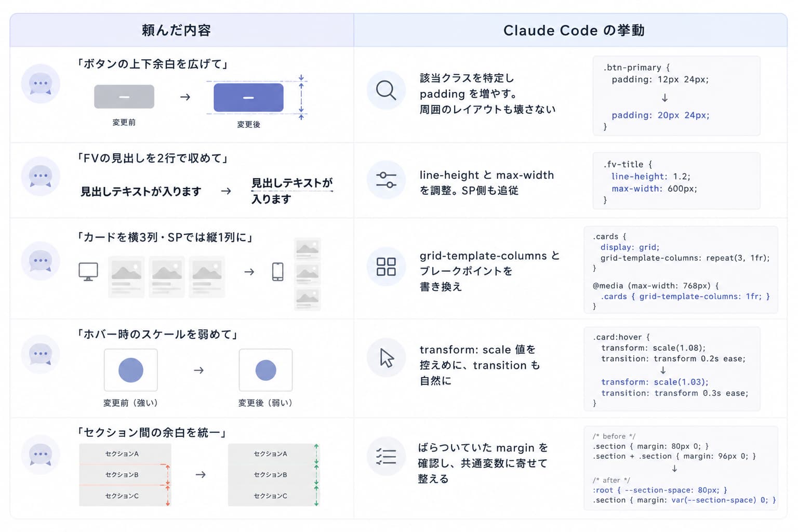Click the 頼んだ内容 column header
Screen dimensions: 798x532
pos(176,30)
